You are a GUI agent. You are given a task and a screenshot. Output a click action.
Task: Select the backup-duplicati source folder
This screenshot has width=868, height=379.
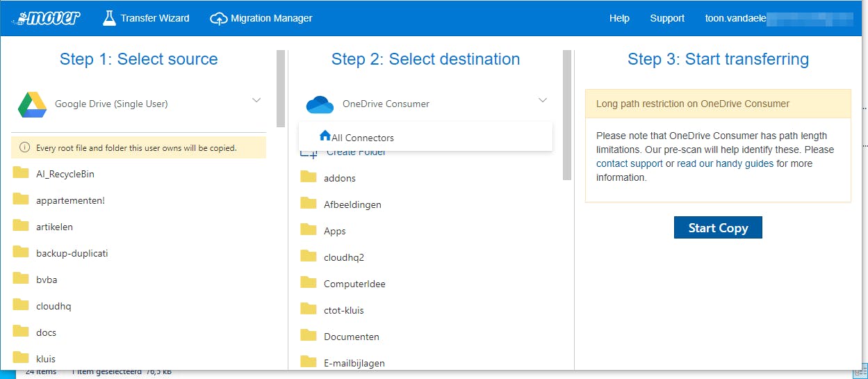(72, 253)
